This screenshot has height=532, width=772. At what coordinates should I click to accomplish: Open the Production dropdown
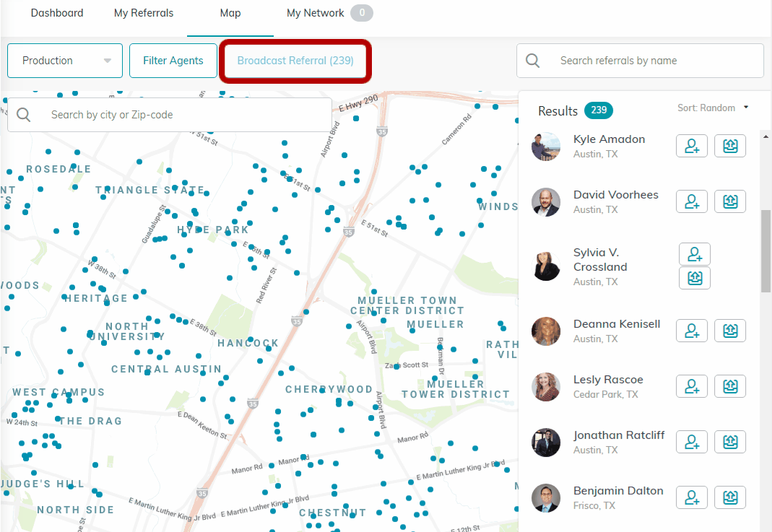64,61
